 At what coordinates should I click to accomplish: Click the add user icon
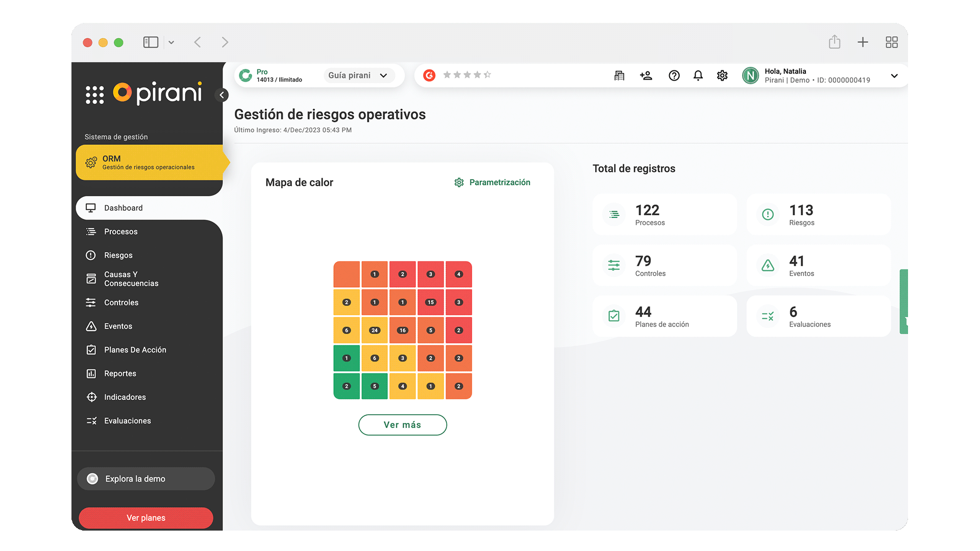pos(646,76)
